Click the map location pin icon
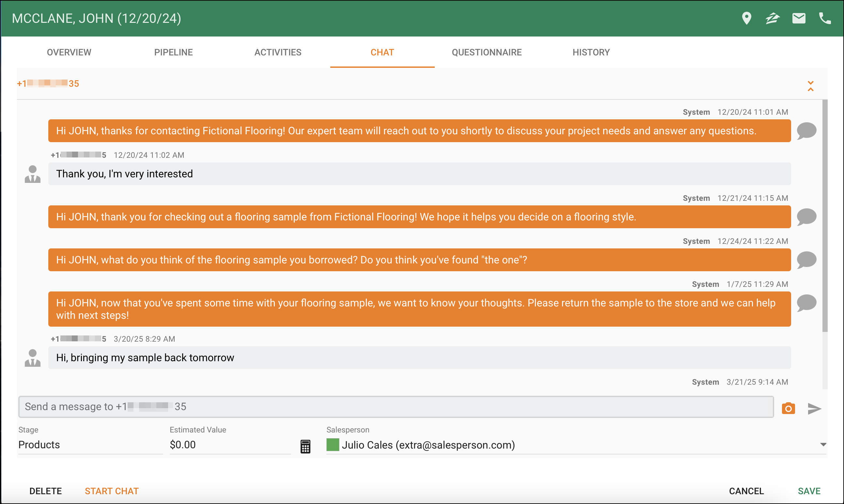The width and height of the screenshot is (844, 504). click(746, 18)
